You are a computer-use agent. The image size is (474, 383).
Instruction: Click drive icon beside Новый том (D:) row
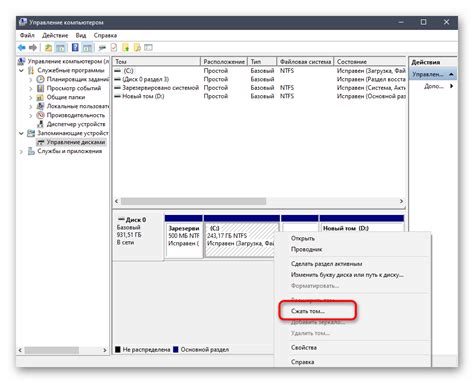(x=117, y=96)
